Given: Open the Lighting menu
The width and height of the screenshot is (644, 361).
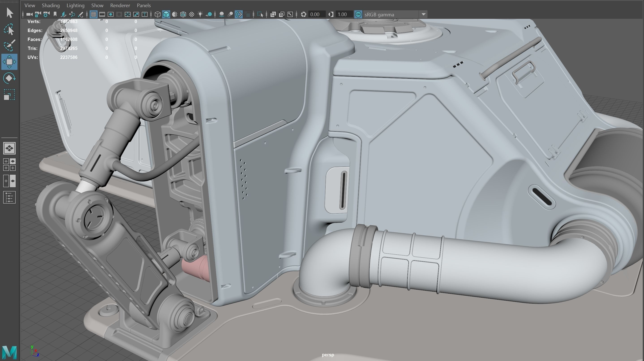Looking at the screenshot, I should pos(75,5).
